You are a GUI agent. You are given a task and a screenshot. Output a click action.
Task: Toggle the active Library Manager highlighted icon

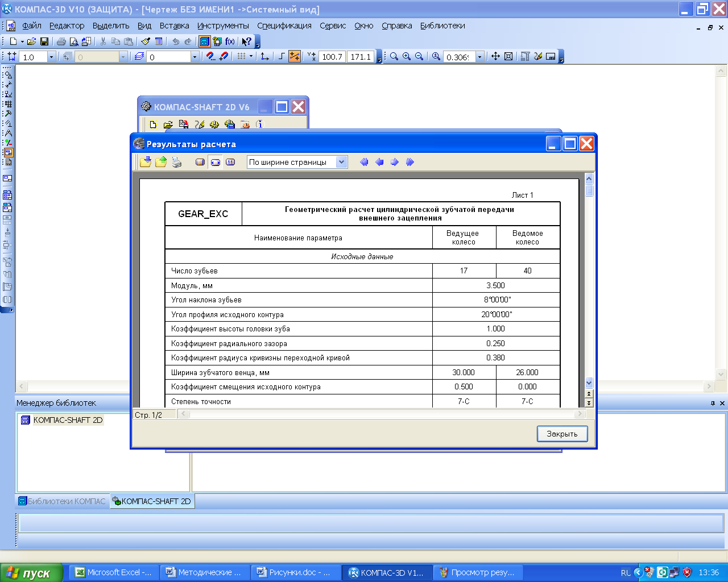pos(204,41)
